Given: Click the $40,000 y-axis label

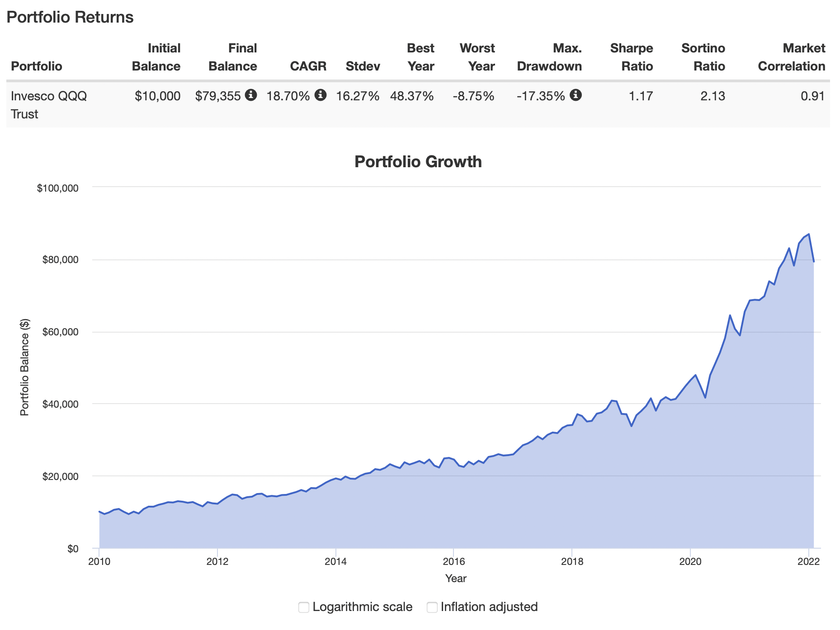Looking at the screenshot, I should click(61, 404).
